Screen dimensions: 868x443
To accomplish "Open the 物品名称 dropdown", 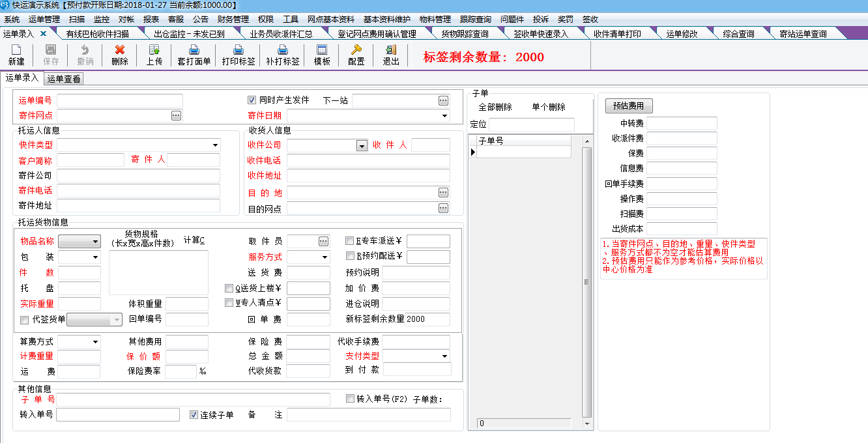I will (x=96, y=242).
